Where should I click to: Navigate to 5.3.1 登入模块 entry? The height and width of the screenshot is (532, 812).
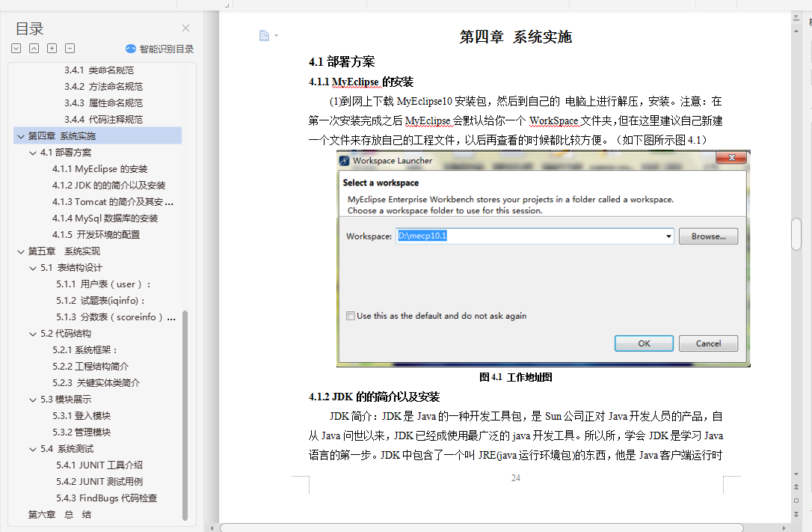[81, 416]
